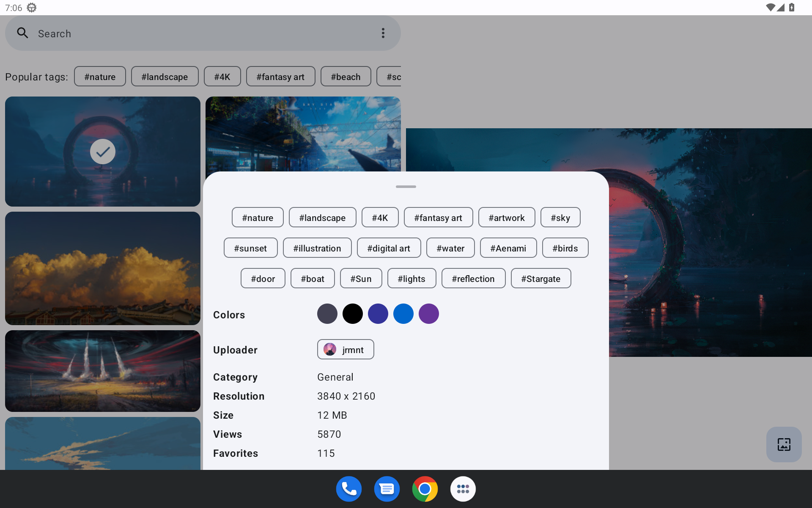Pick the bright blue color swatch

coord(403,314)
